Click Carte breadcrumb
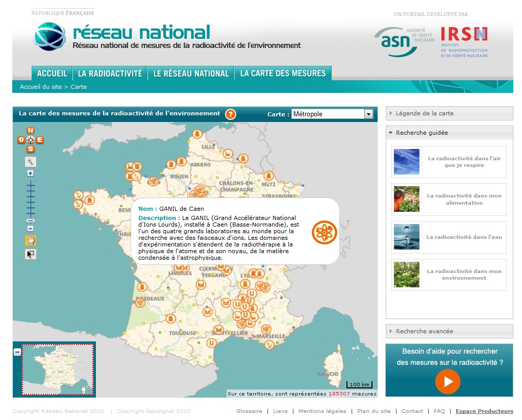Viewport: 522px width, 420px height. [79, 87]
